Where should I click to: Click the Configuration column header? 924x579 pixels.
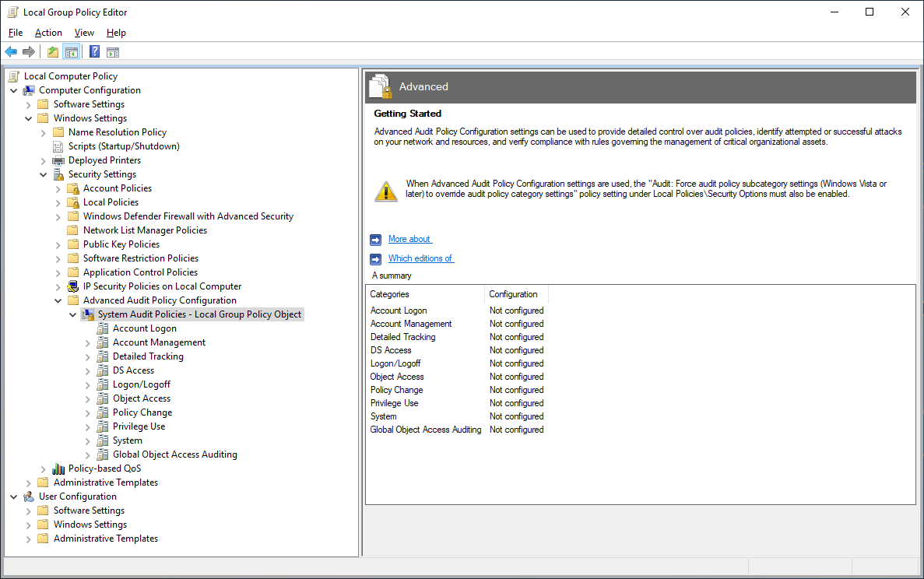[x=515, y=294]
